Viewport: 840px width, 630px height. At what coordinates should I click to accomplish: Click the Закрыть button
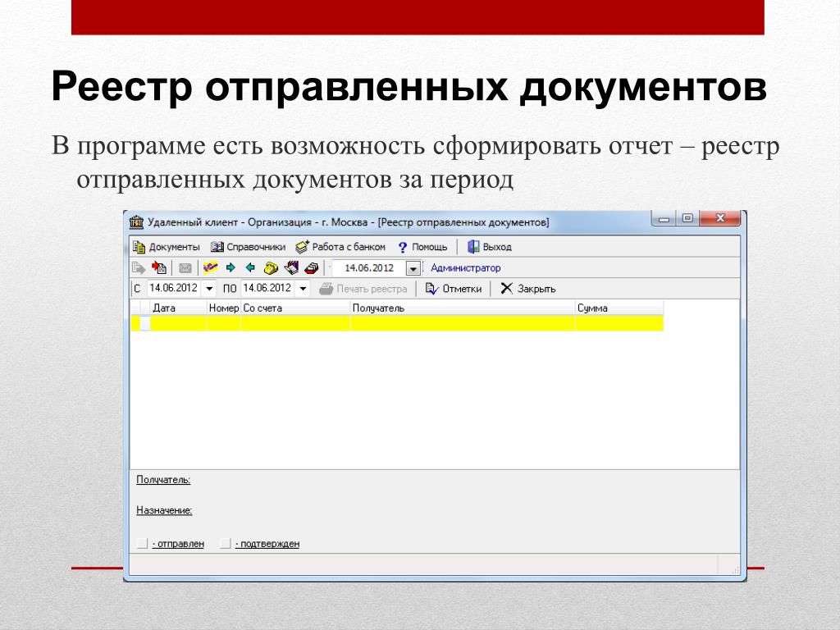click(x=528, y=290)
